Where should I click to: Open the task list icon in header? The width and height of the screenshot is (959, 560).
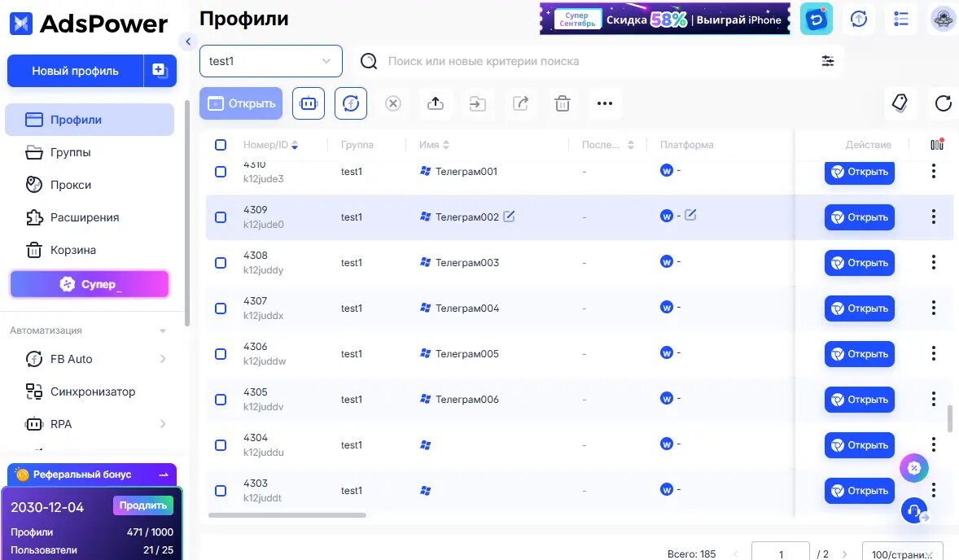pyautogui.click(x=901, y=19)
